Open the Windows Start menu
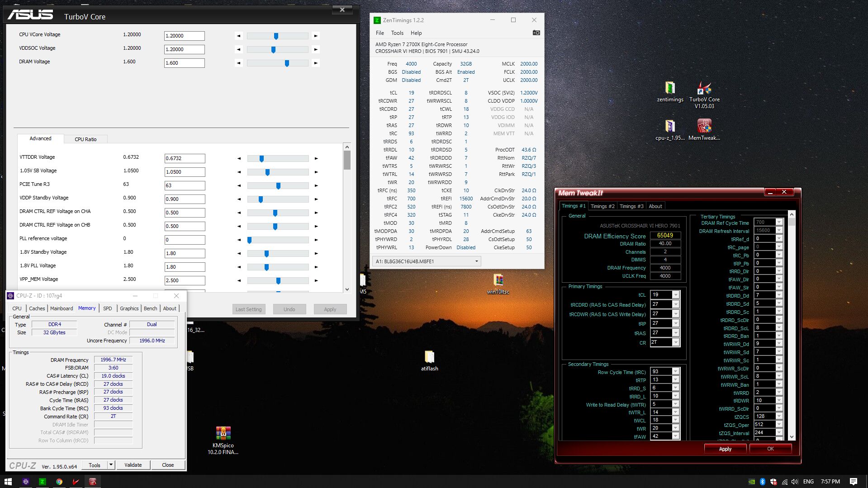The width and height of the screenshot is (868, 488). (8, 482)
